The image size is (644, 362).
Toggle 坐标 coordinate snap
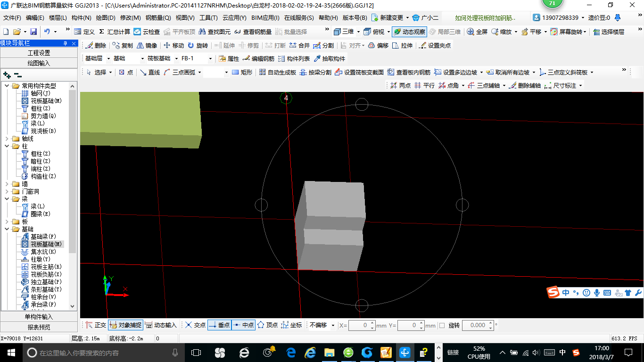click(291, 325)
